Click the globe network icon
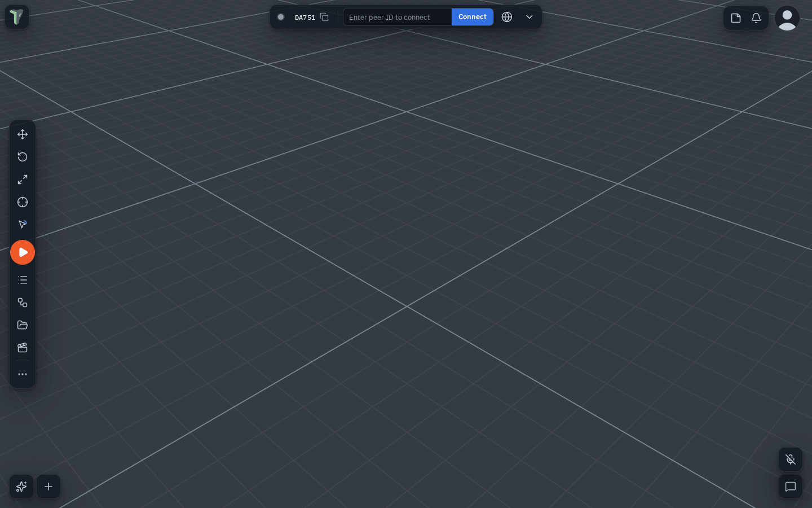 tap(507, 17)
